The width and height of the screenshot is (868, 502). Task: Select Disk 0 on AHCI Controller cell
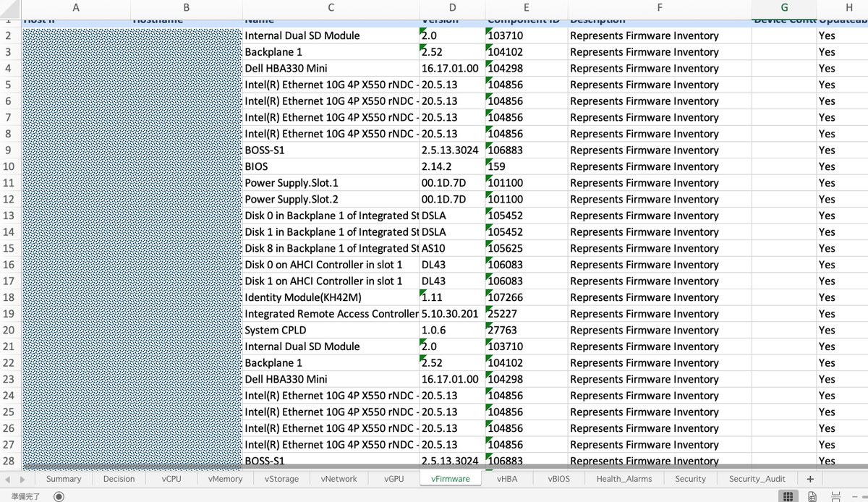[331, 265]
